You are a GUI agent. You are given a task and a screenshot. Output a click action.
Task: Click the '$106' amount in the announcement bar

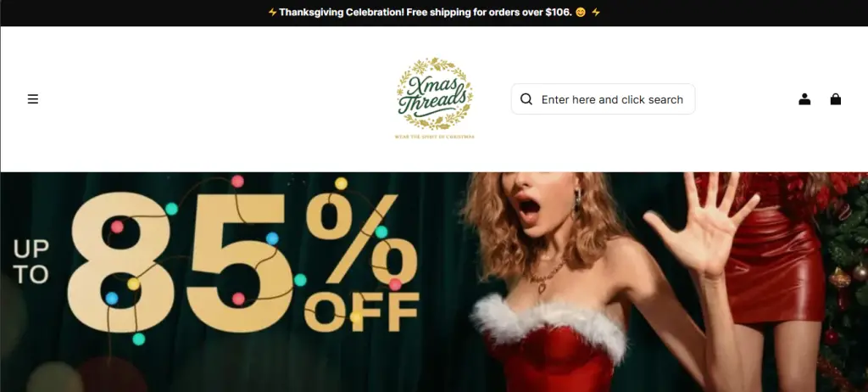pyautogui.click(x=558, y=12)
